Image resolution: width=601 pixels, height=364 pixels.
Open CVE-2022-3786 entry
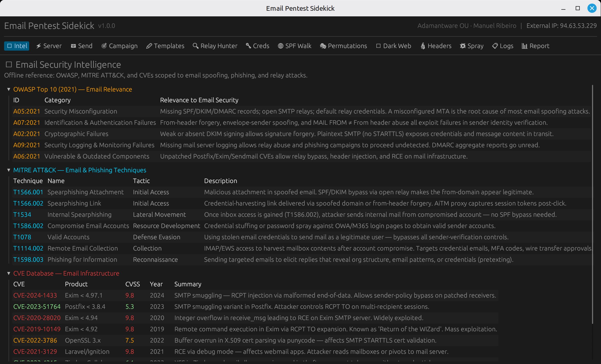point(35,340)
